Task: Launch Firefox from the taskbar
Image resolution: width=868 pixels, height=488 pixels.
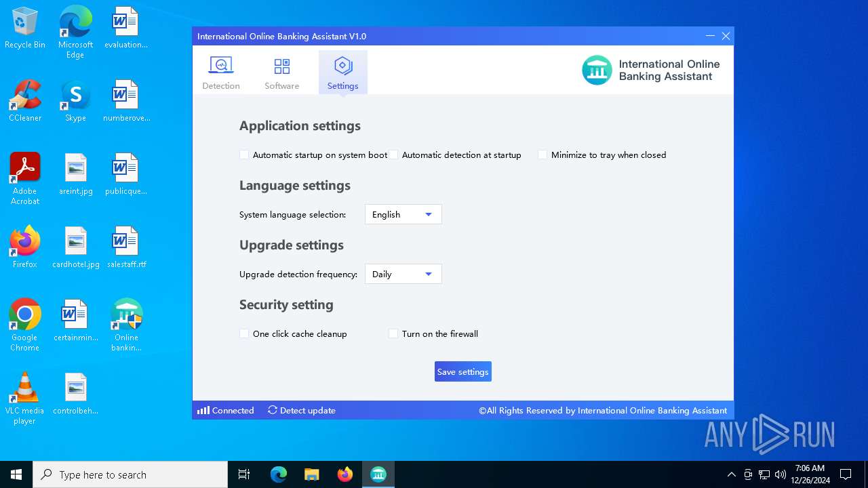Action: coord(344,474)
